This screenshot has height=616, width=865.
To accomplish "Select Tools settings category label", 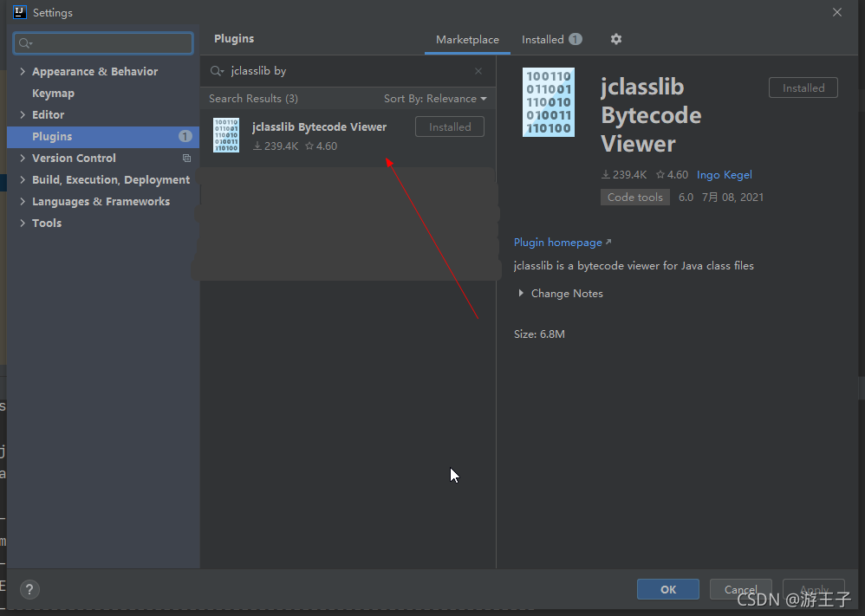I will tap(47, 224).
